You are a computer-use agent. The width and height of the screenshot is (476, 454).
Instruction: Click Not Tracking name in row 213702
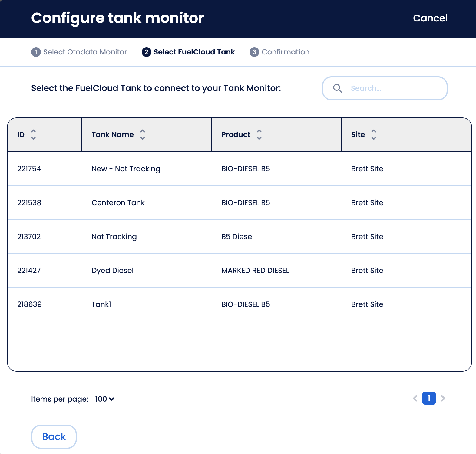click(x=114, y=237)
